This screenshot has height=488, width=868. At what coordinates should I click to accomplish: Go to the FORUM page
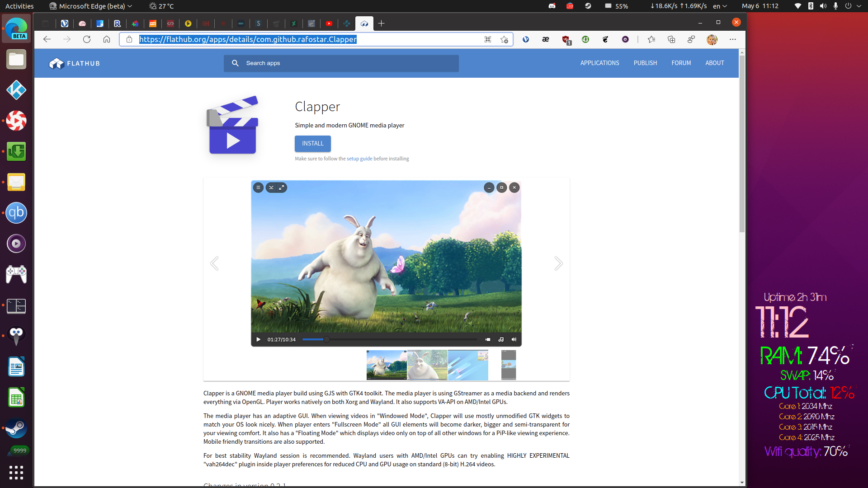click(x=681, y=63)
